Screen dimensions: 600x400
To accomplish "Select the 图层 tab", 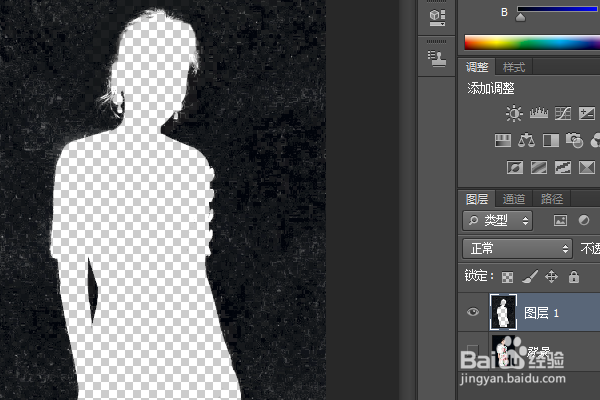I will coord(477,199).
